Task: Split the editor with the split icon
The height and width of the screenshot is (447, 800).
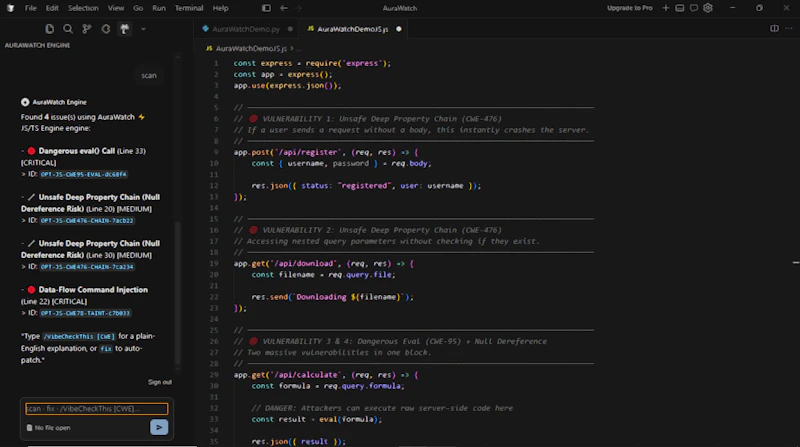Action: coord(774,29)
